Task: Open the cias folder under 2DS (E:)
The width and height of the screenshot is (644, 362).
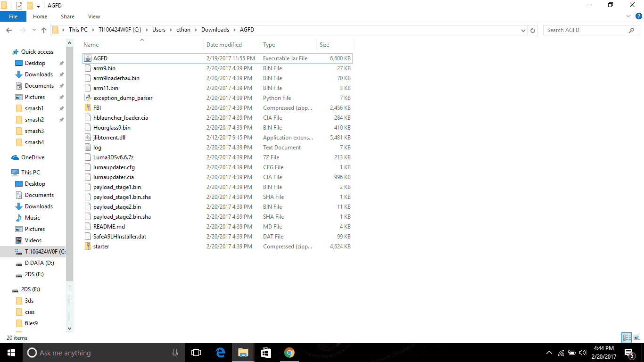Action: 30,312
